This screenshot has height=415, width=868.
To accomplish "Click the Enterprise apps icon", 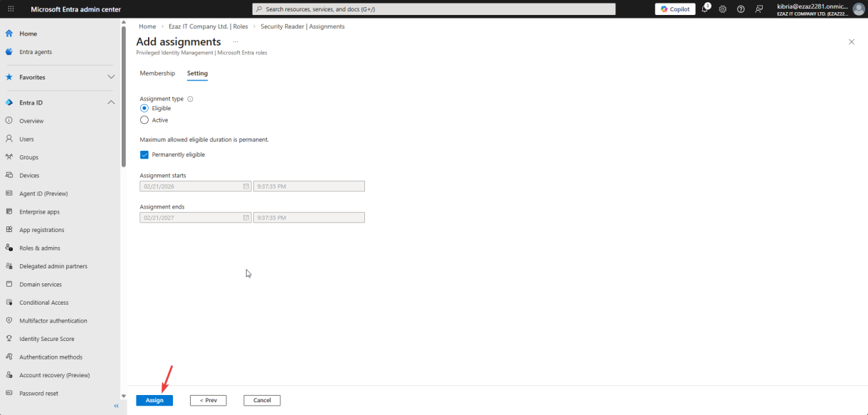I will tap(9, 211).
